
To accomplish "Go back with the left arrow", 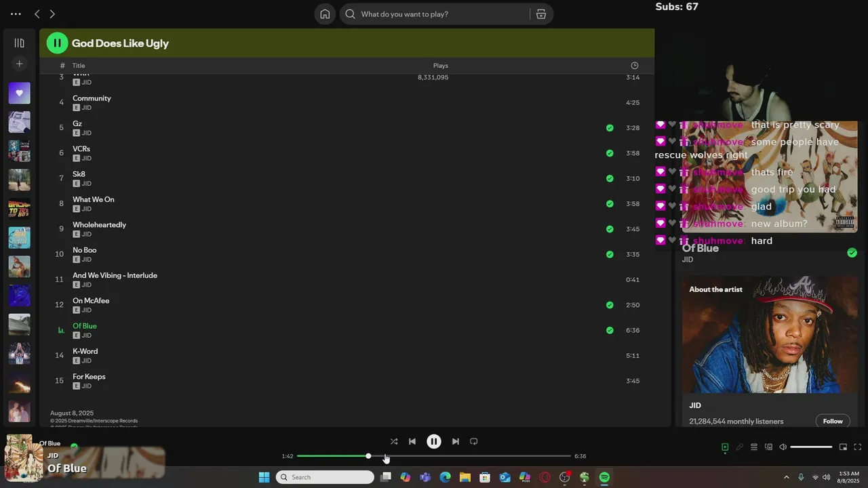I will [x=37, y=14].
